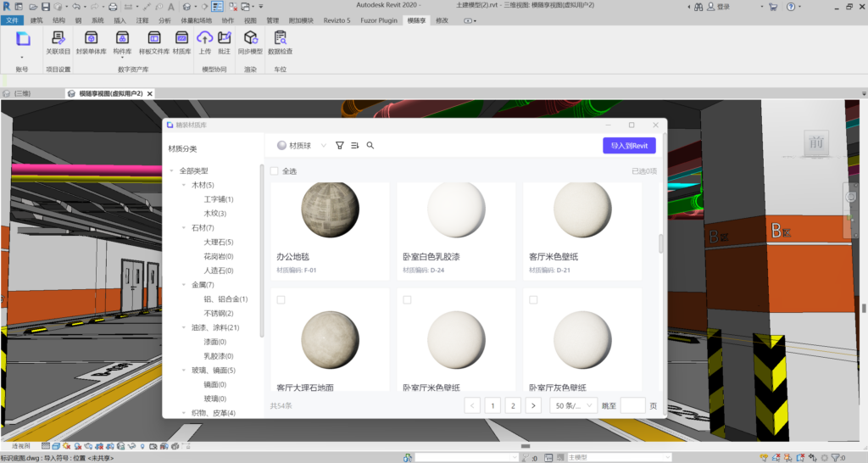Tick the checkbox on 客厅大理石地面 card
Screen dimensions: 868x463
click(x=281, y=300)
